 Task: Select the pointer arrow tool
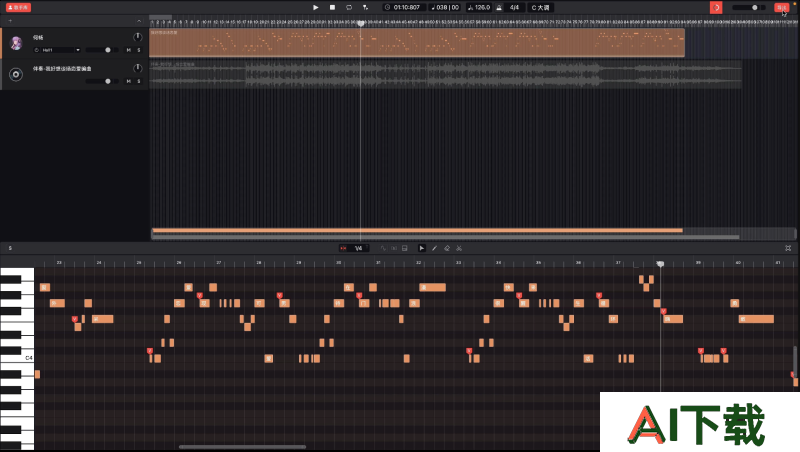[421, 248]
